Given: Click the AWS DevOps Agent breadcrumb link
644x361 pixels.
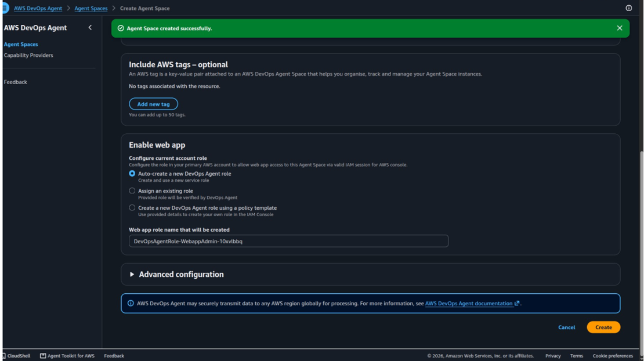Looking at the screenshot, I should click(x=38, y=8).
